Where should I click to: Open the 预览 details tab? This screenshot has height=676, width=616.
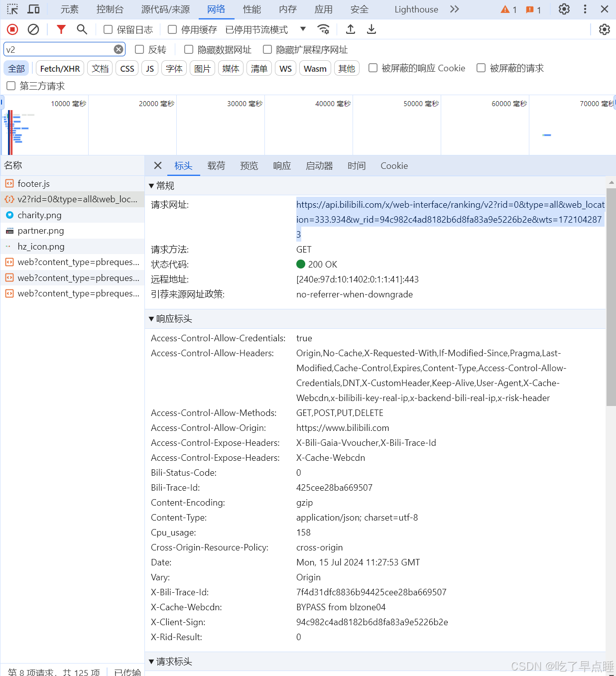(x=249, y=165)
